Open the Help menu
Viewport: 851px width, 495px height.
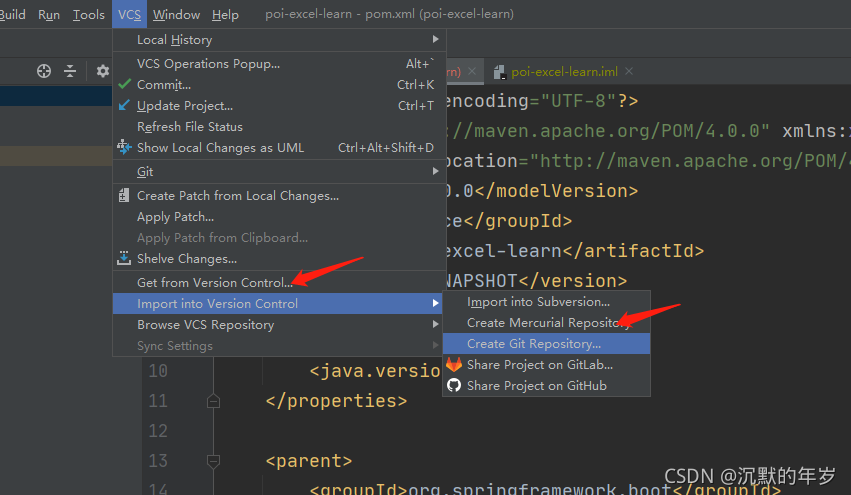[225, 15]
